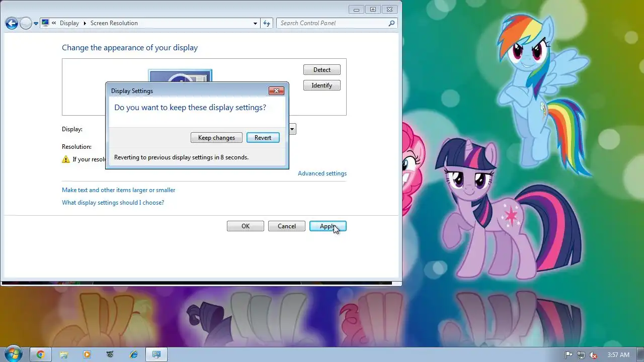
Task: Open Google Chrome from the taskbar
Action: click(x=40, y=354)
